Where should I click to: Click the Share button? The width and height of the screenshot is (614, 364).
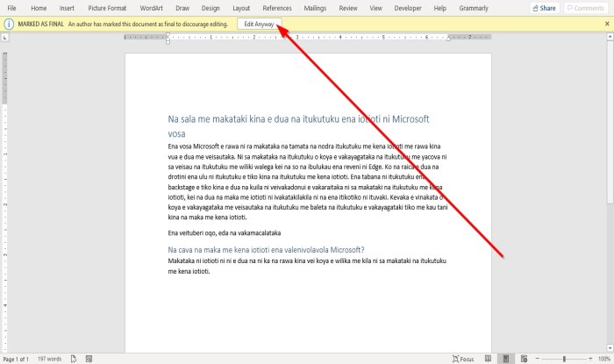coord(545,8)
